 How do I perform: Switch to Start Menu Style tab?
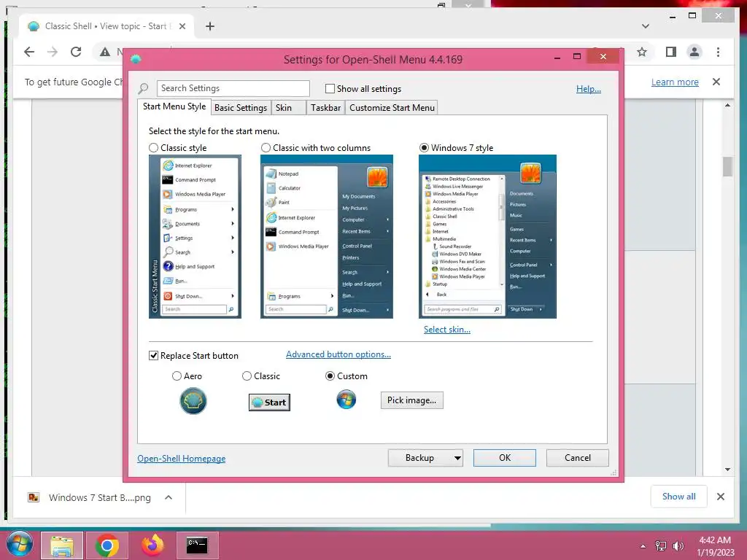click(174, 106)
